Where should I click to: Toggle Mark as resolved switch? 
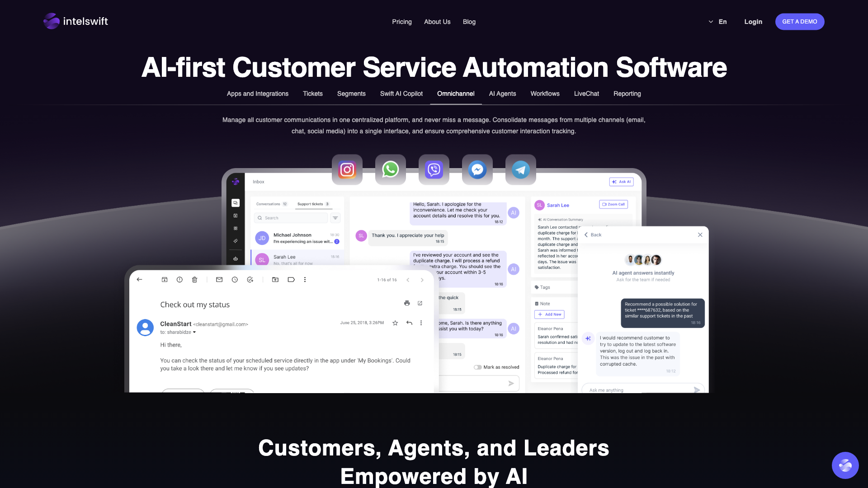pos(477,367)
